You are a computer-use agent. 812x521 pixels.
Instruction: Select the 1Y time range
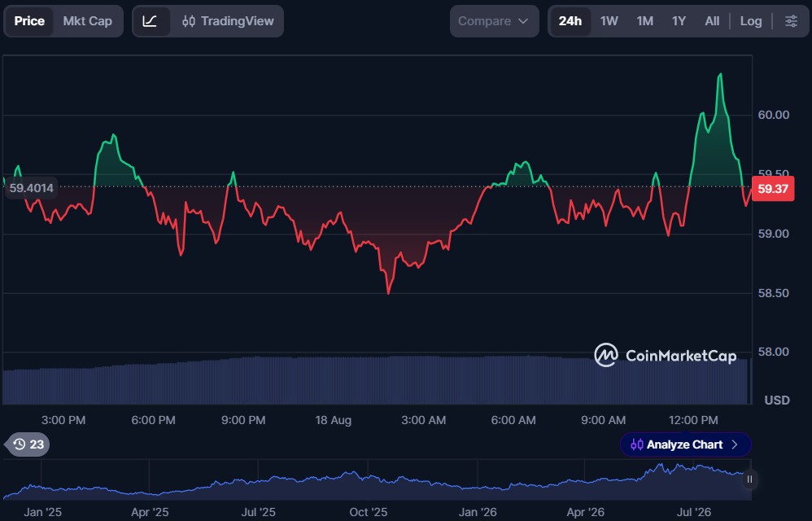(679, 21)
